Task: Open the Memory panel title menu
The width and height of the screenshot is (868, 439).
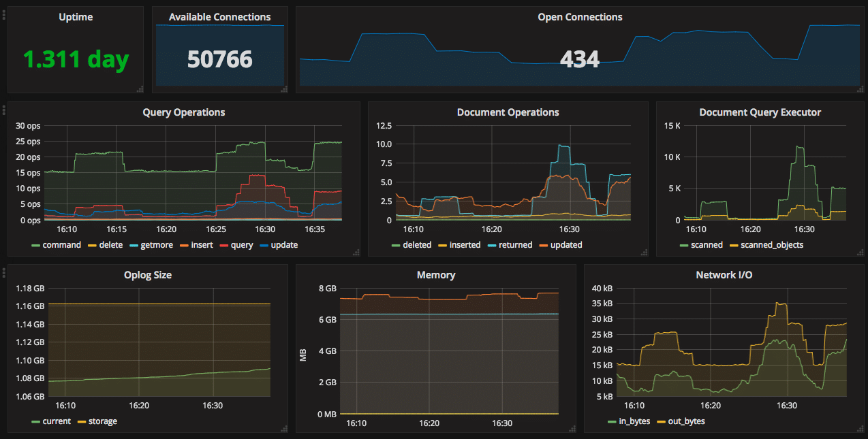Action: pos(436,274)
